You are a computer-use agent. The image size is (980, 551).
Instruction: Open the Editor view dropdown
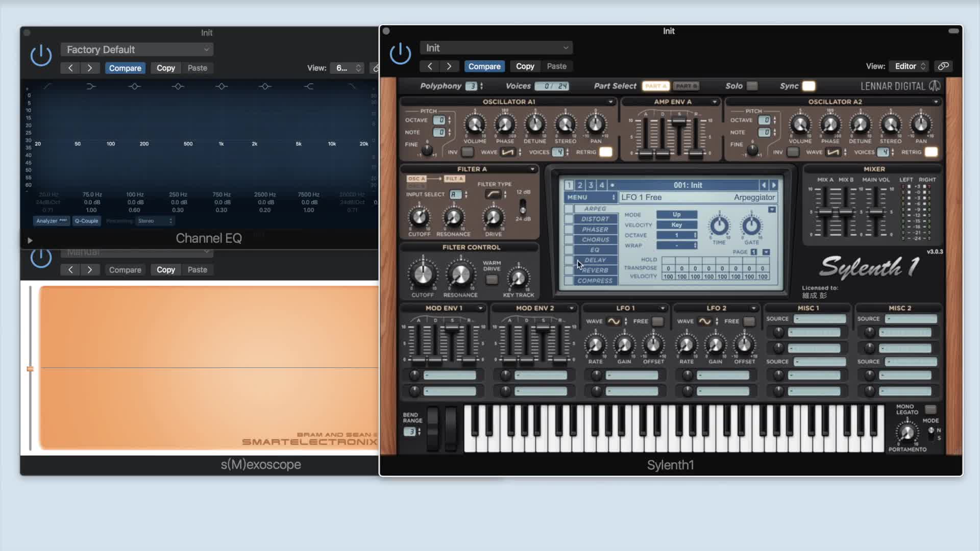coord(910,66)
